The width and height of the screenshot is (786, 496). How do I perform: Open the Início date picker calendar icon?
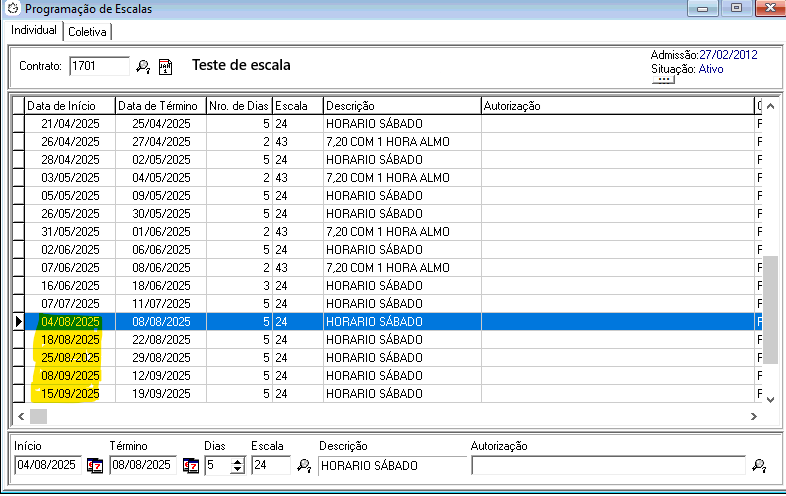pyautogui.click(x=95, y=465)
